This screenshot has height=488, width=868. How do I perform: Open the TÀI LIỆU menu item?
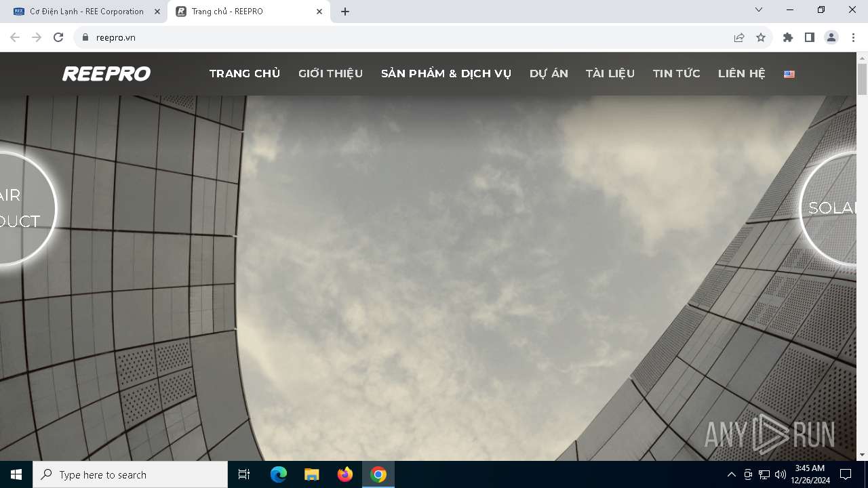coord(610,74)
